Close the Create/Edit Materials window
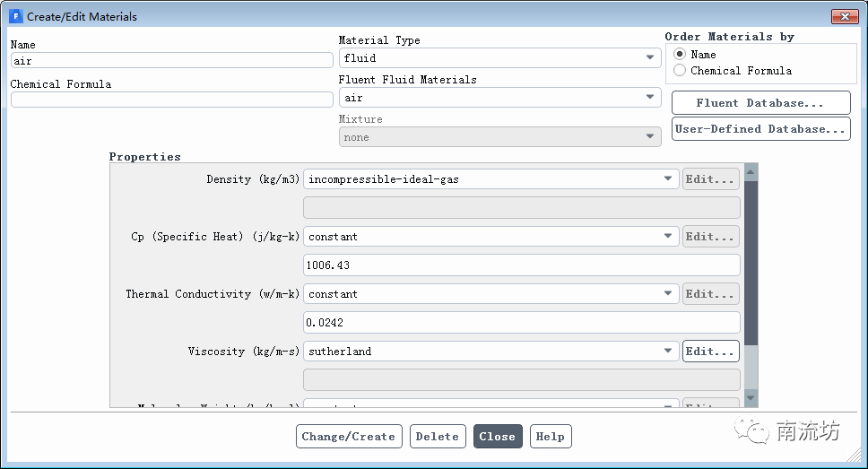 click(x=844, y=16)
